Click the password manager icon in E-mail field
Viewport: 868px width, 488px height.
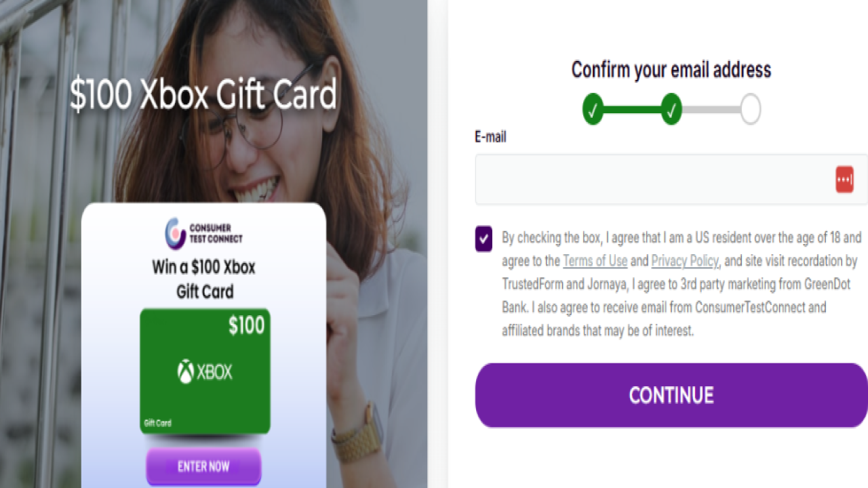(844, 180)
